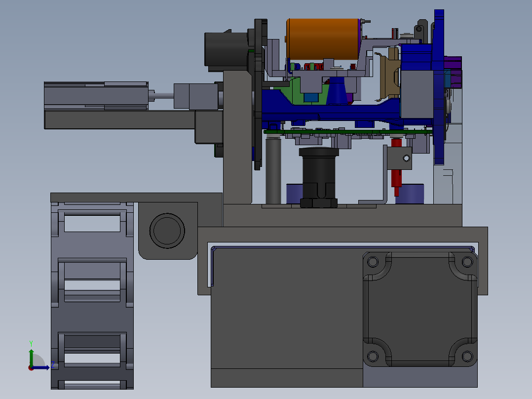
Task: Select the long gray support bar under cylinder
Action: (x=119, y=120)
